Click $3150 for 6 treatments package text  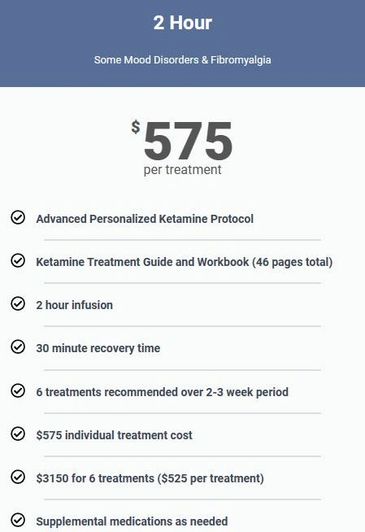point(150,478)
